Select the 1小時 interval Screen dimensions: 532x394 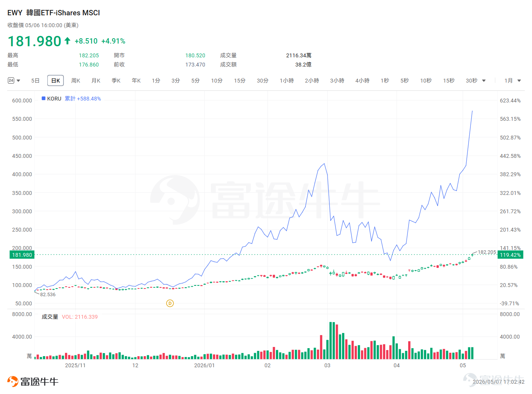click(287, 81)
